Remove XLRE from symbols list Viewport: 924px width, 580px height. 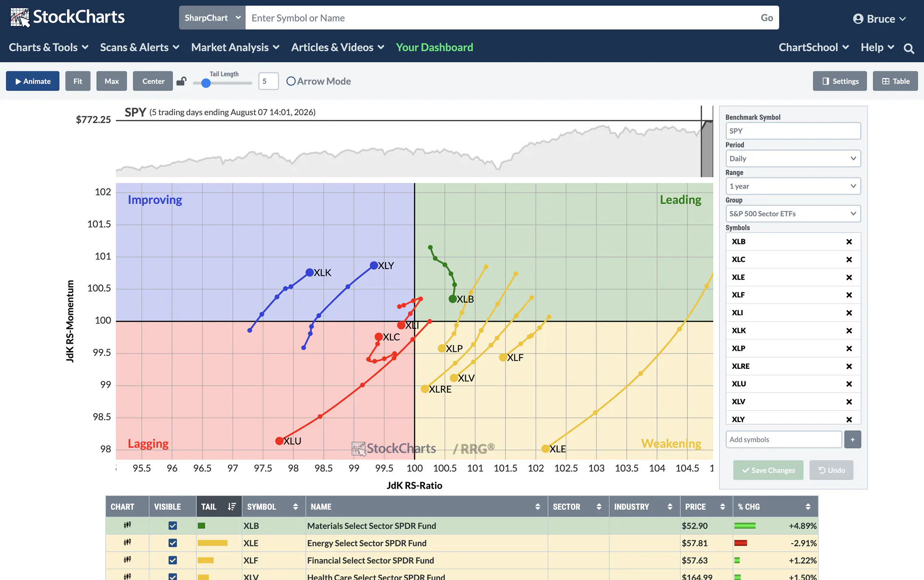click(849, 366)
